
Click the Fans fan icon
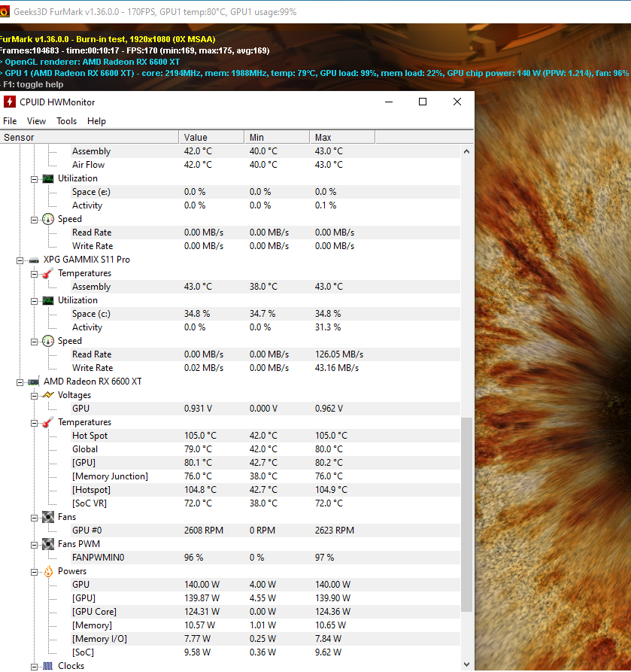click(48, 517)
